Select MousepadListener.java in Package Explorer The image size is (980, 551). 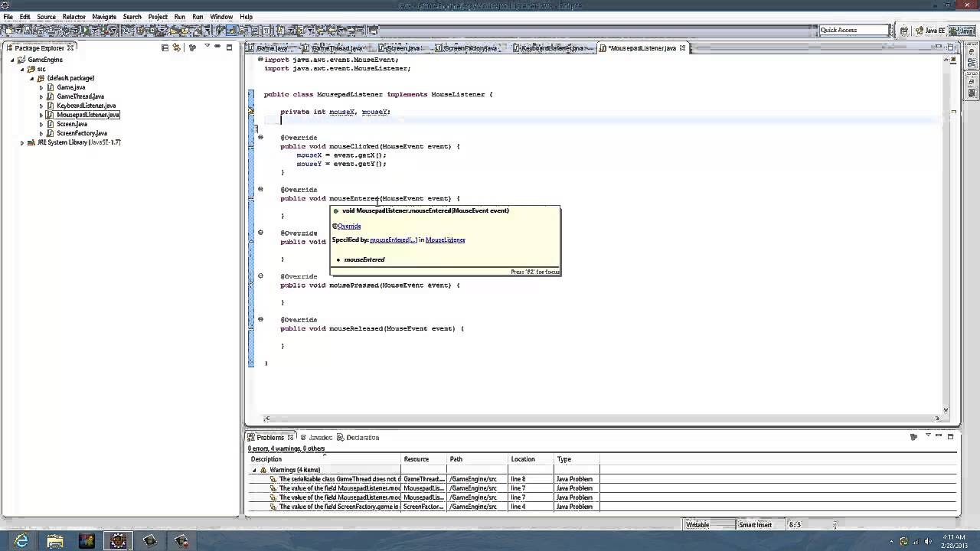(88, 115)
